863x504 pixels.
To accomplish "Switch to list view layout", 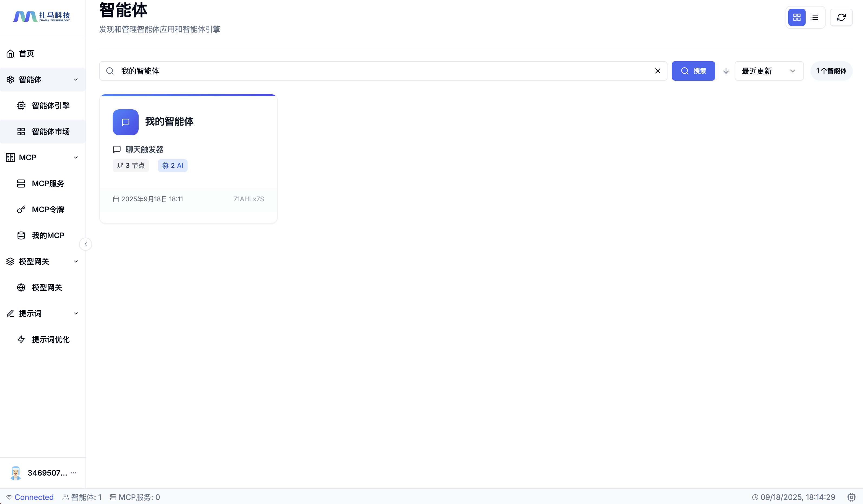I will pyautogui.click(x=814, y=17).
